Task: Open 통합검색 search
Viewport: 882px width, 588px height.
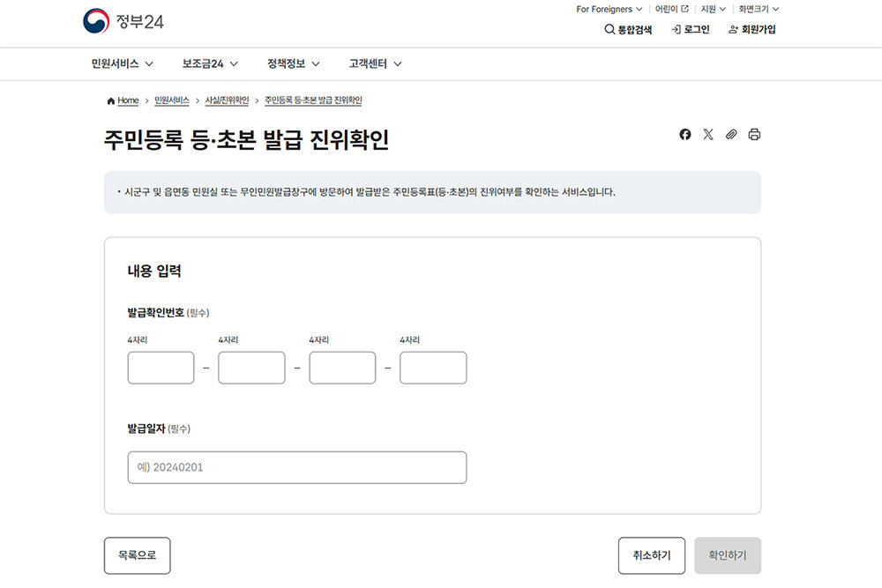Action: tap(628, 29)
